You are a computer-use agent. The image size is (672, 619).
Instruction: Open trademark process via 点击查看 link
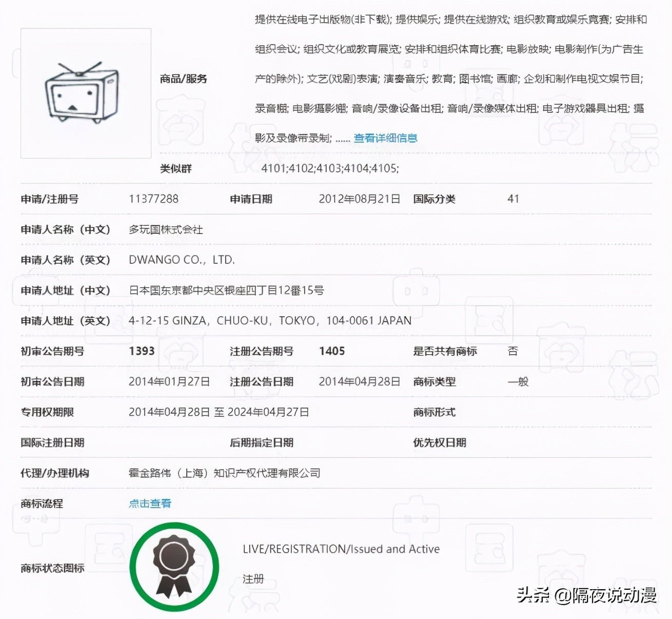pos(149,504)
